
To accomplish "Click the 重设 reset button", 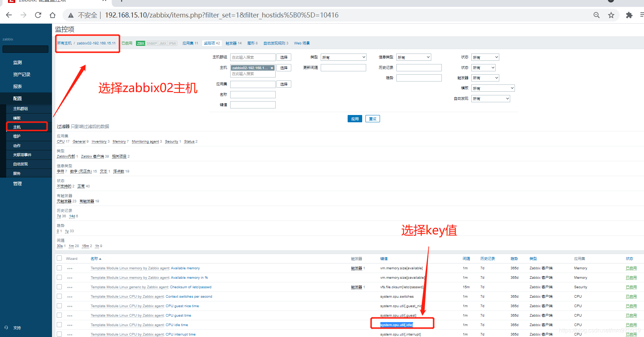I will 373,119.
